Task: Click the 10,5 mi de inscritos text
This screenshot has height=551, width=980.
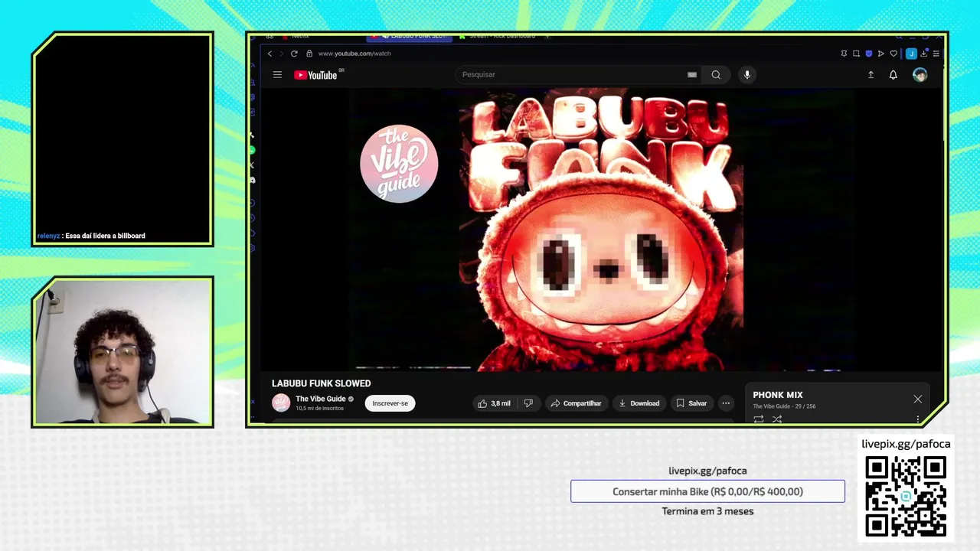Action: pos(319,409)
